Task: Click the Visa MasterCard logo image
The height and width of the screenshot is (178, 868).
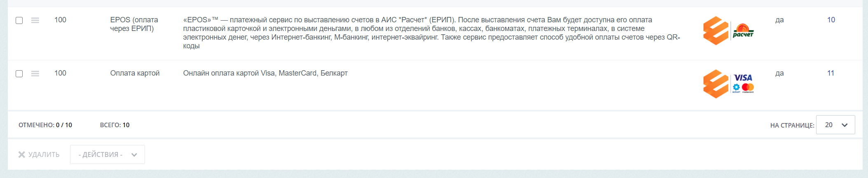Action: [743, 84]
